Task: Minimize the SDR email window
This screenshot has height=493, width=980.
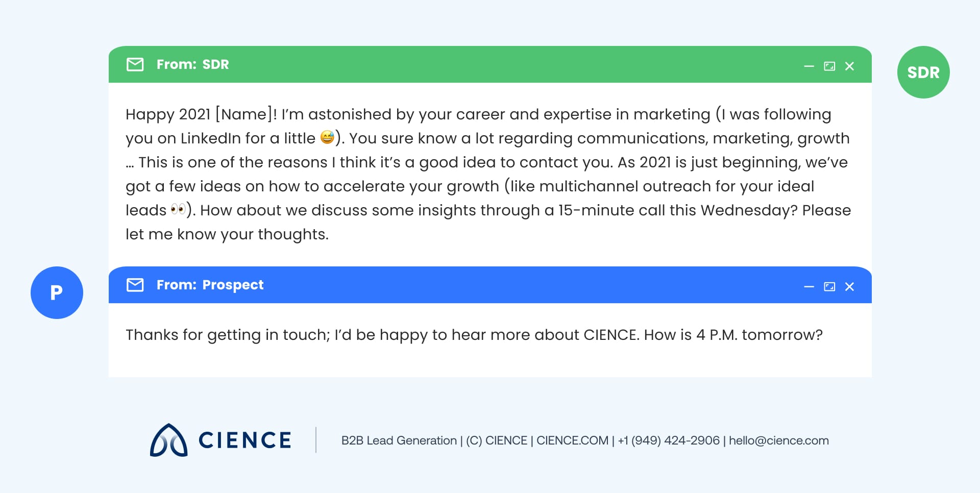Action: pyautogui.click(x=809, y=66)
